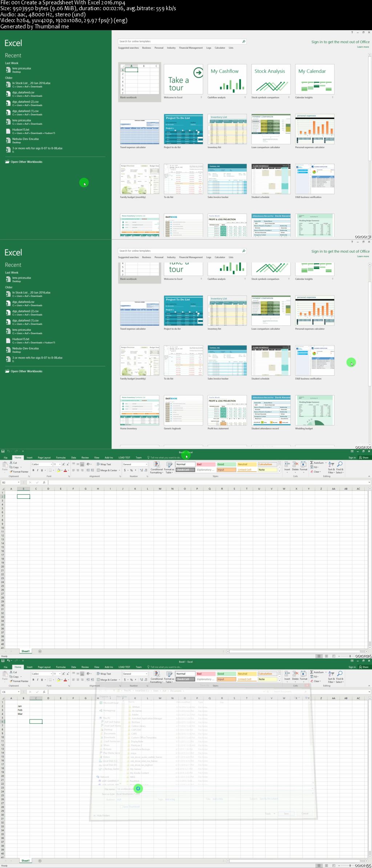Image resolution: width=372 pixels, height=868 pixels.
Task: Click Undo arrow in fourth frame's quick access toolbar
Action: (8, 661)
